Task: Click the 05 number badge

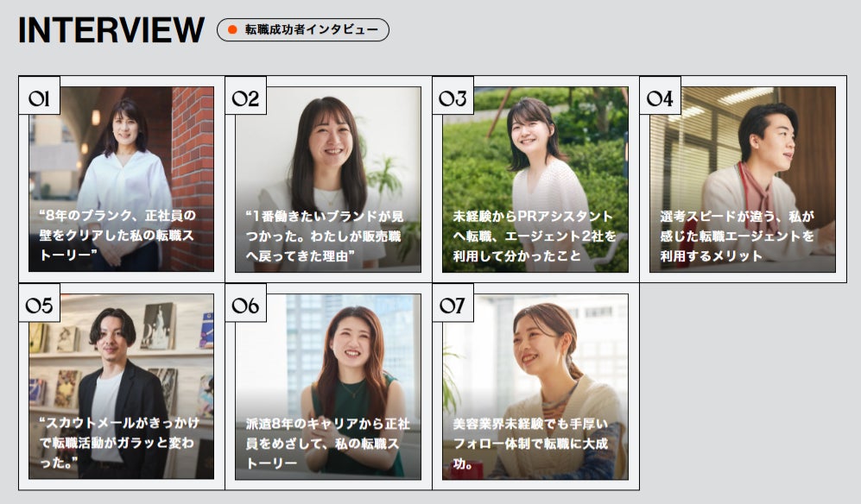Action: coord(40,306)
